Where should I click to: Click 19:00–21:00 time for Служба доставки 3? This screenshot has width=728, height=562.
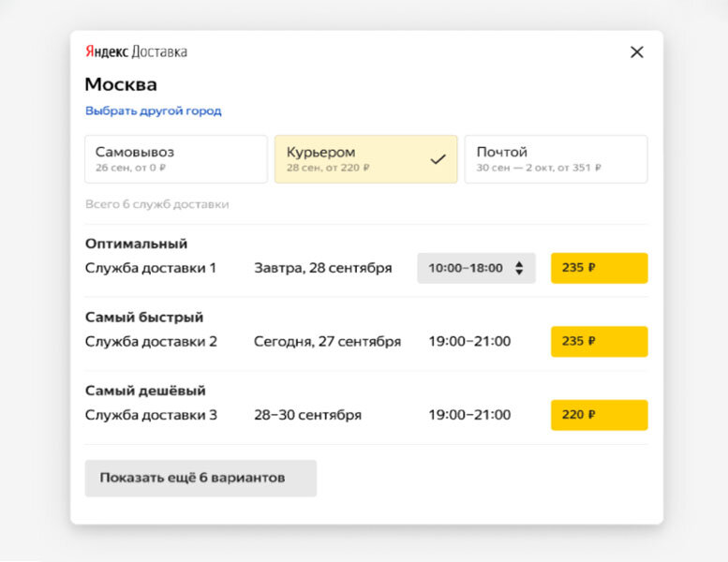(x=469, y=414)
